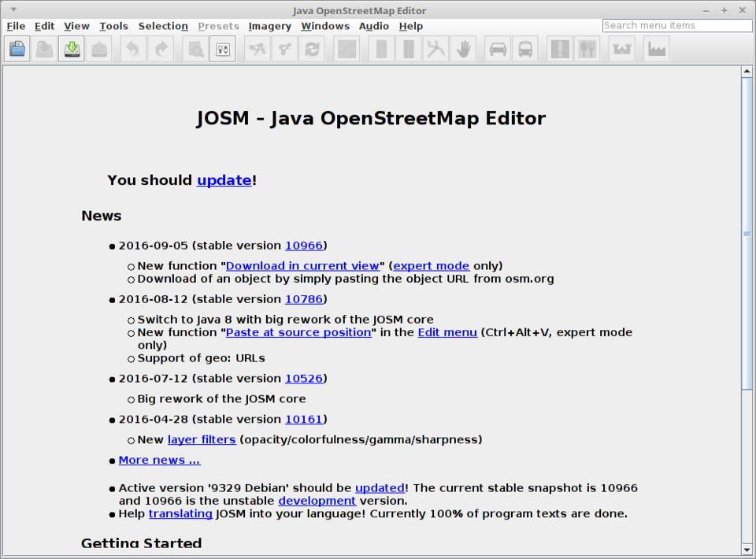Expand the Windows menu
The image size is (756, 559).
click(x=324, y=26)
